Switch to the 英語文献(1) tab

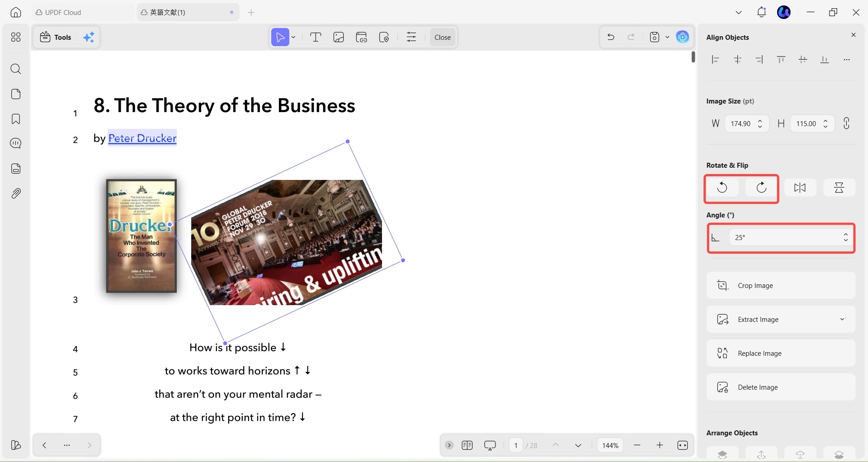[188, 12]
